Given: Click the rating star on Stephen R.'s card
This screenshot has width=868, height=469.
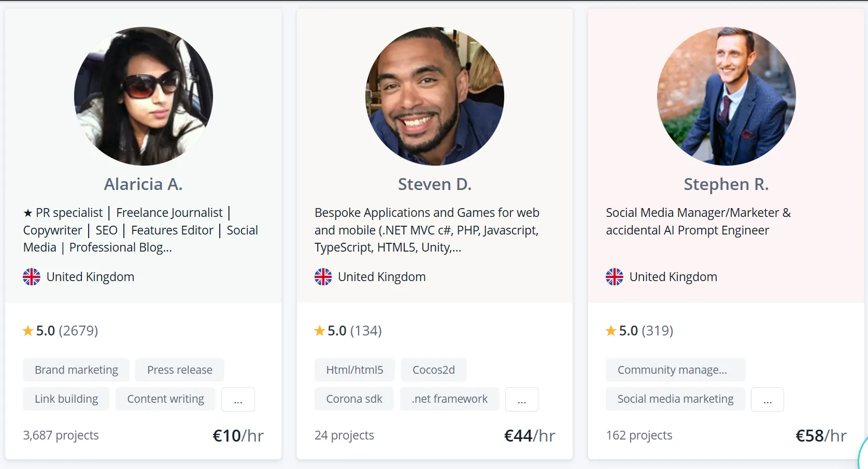Looking at the screenshot, I should [611, 331].
